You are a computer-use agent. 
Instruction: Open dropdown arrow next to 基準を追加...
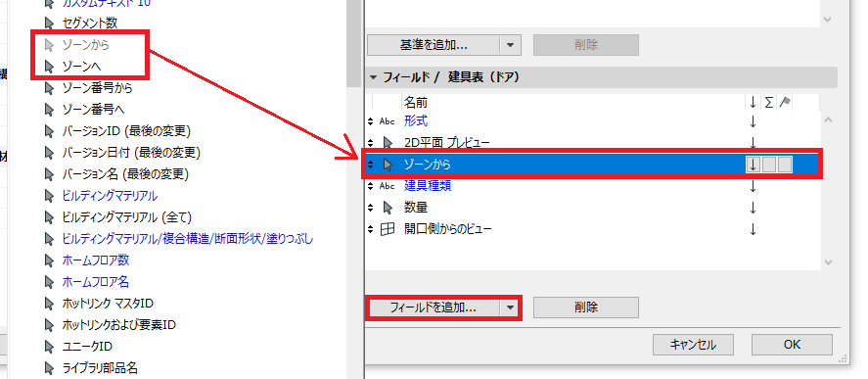click(511, 45)
